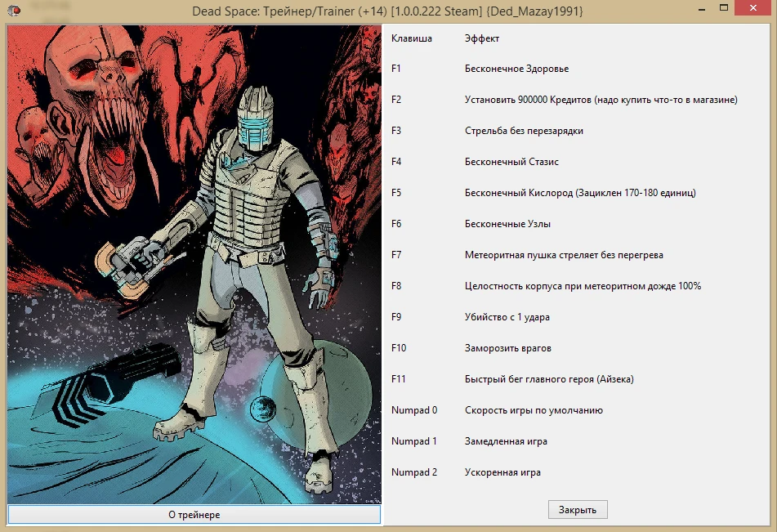
Task: Click the Закрыть button to exit
Action: (578, 509)
